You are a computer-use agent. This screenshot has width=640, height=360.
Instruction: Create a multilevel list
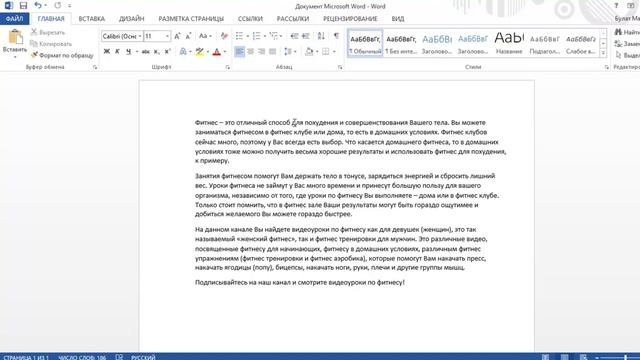pyautogui.click(x=273, y=36)
